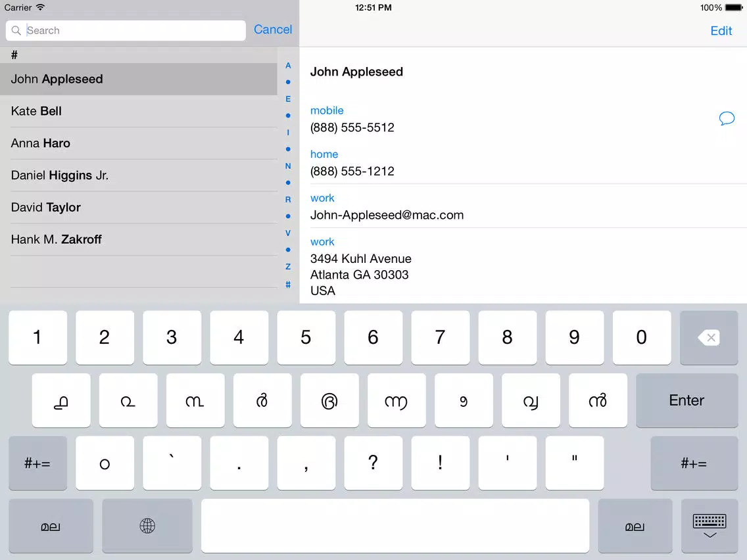Tap the Malayalam ൫ key
The image size is (747, 560).
(329, 400)
